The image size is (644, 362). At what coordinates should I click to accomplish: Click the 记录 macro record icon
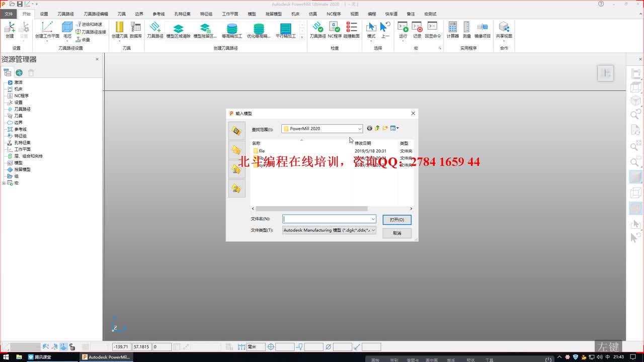point(417,30)
